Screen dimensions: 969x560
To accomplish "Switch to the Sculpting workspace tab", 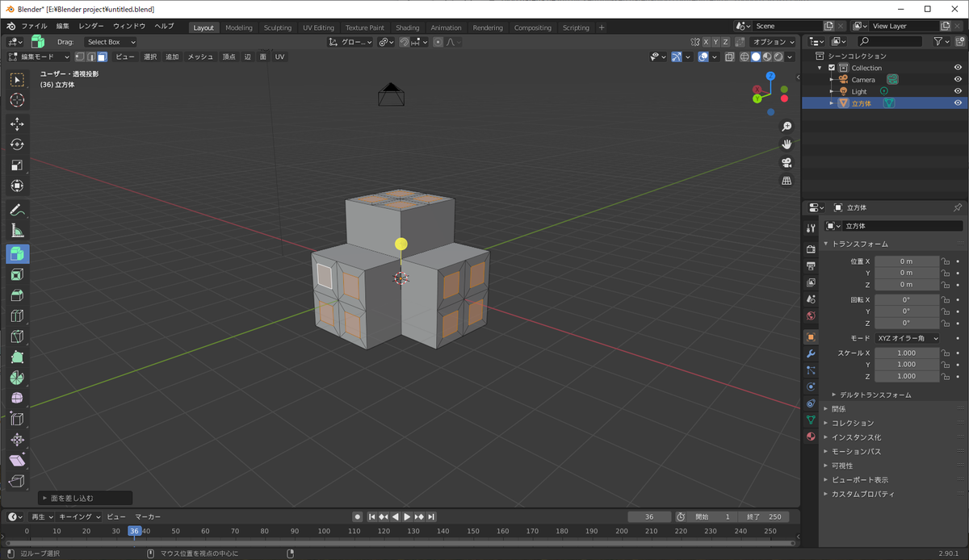I will click(x=278, y=27).
